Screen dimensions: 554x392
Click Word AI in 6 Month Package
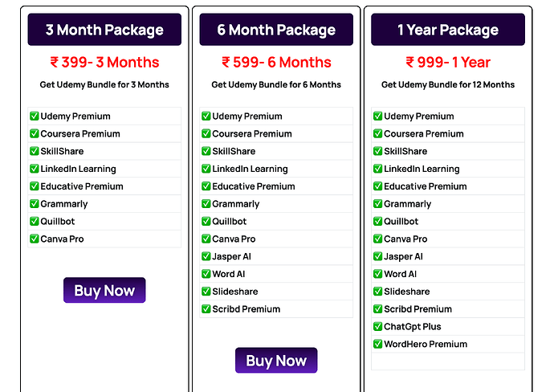click(x=229, y=275)
